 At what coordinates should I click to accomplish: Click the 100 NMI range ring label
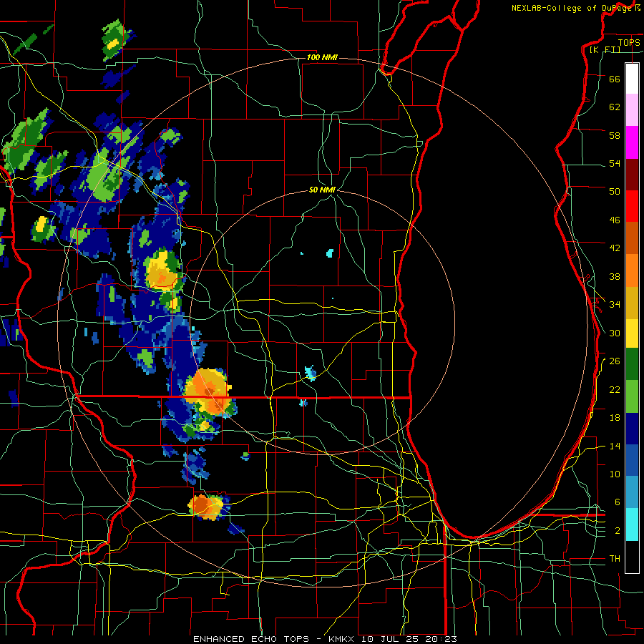click(322, 57)
